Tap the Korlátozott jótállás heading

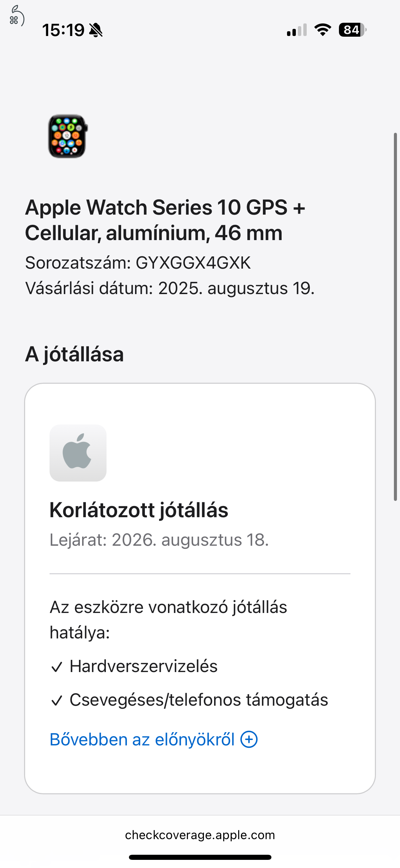tap(139, 510)
